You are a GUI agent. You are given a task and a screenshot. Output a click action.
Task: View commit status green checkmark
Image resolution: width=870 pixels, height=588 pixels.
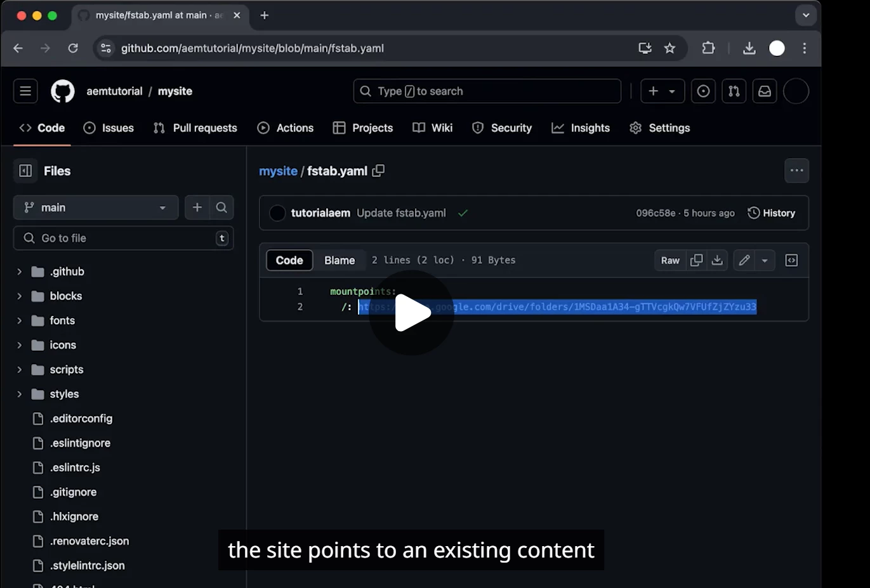click(x=463, y=213)
